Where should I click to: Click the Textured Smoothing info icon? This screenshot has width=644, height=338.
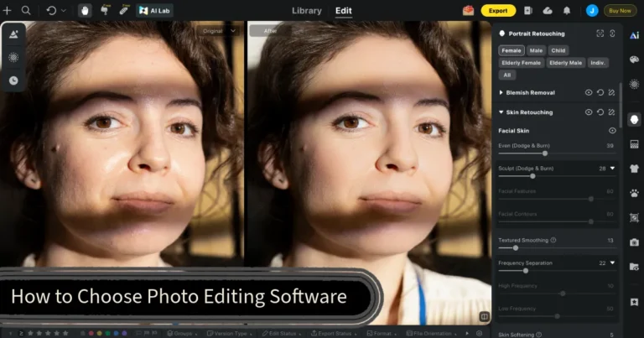tap(553, 240)
